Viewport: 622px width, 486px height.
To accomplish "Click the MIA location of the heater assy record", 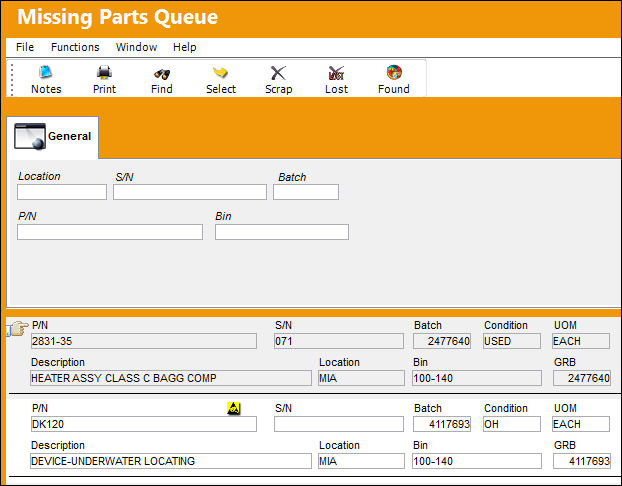I will [361, 378].
